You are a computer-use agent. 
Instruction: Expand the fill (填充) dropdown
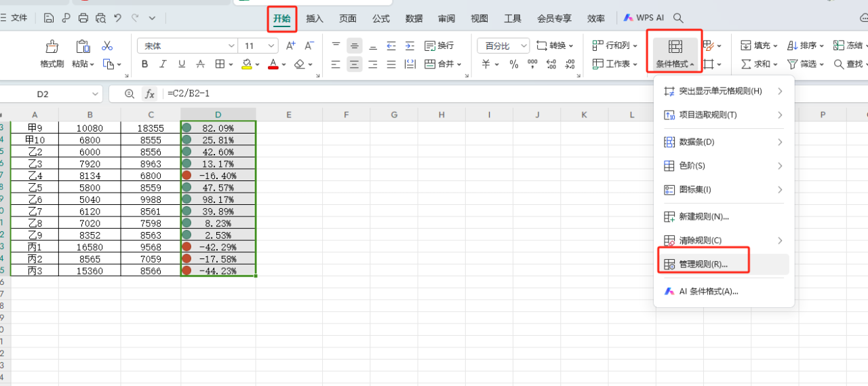click(775, 45)
